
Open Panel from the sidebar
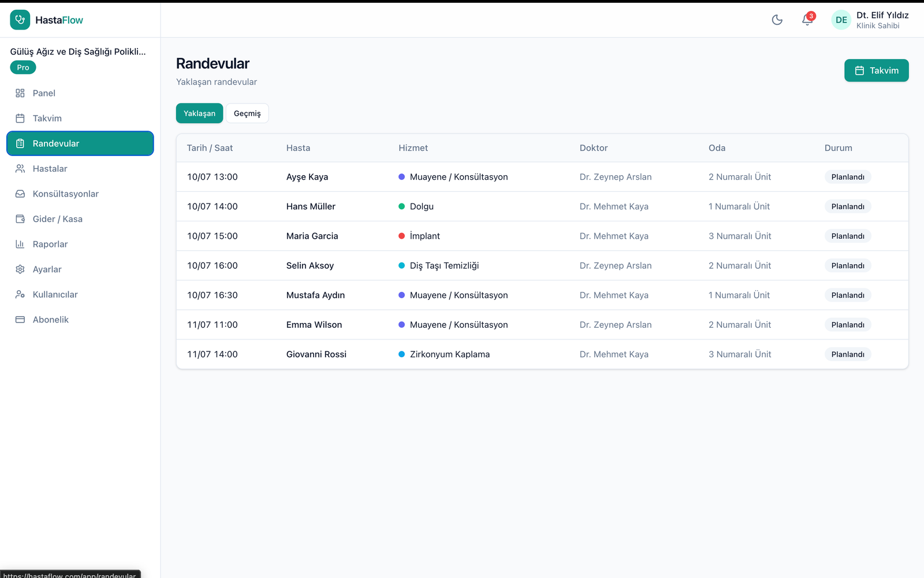(x=80, y=93)
